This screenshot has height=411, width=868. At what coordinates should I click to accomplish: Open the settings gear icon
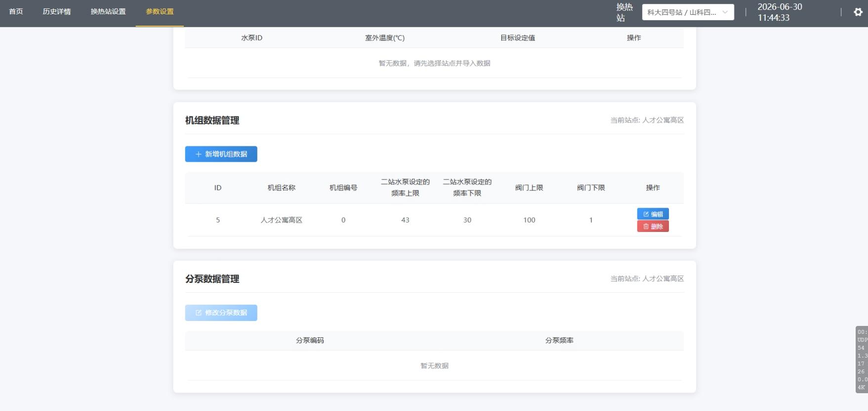[858, 12]
